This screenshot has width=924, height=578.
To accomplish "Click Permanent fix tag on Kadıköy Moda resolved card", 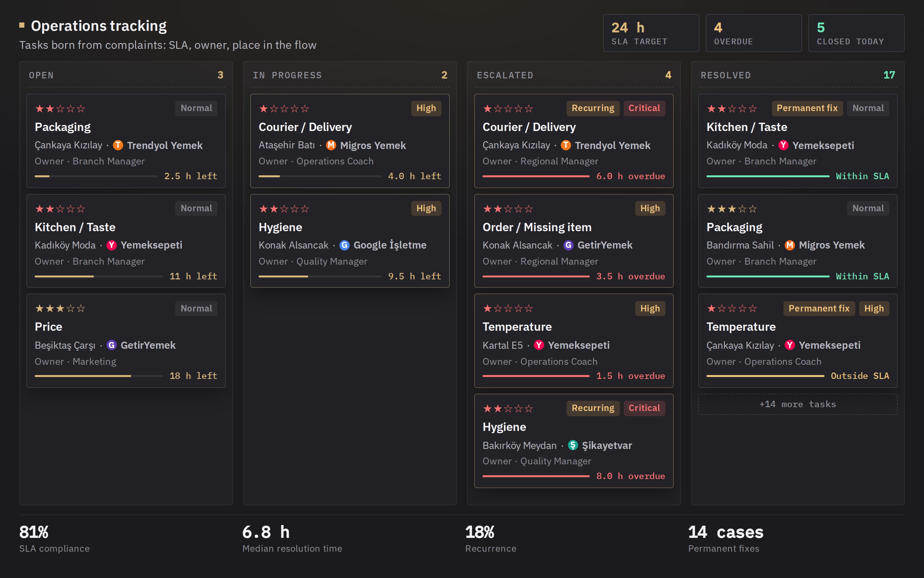I will pyautogui.click(x=807, y=108).
